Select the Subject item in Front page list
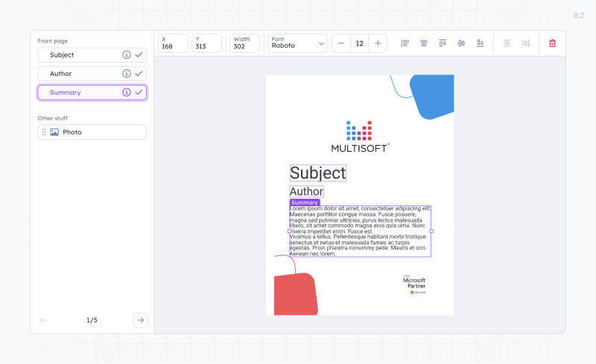Screen dimensions: 596x364 [92, 55]
